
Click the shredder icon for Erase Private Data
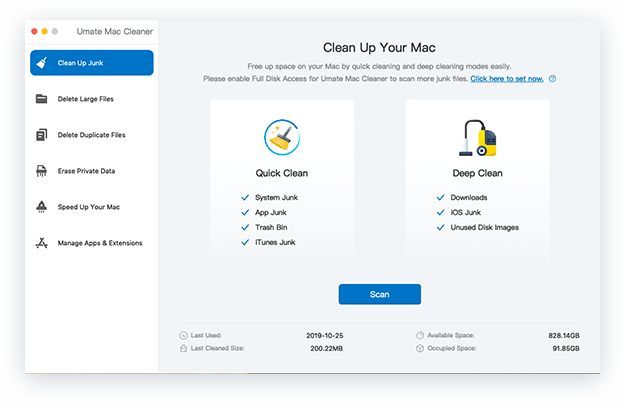tap(41, 171)
